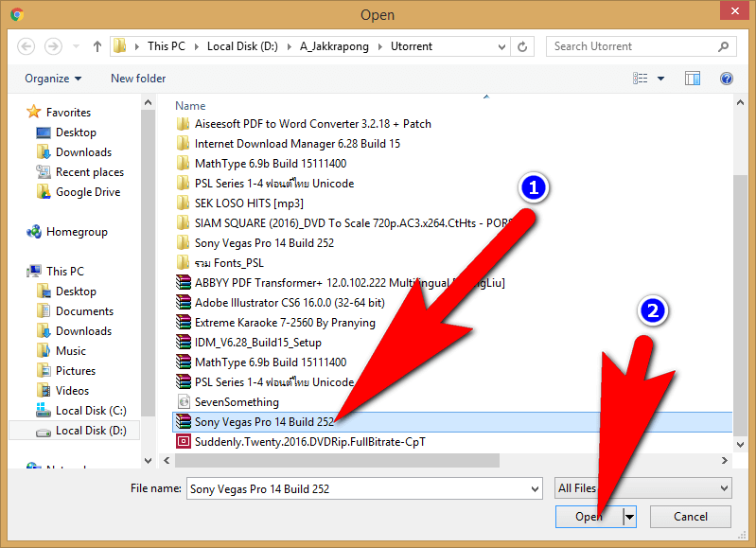
Task: Click the Back navigation arrow
Action: (x=26, y=46)
